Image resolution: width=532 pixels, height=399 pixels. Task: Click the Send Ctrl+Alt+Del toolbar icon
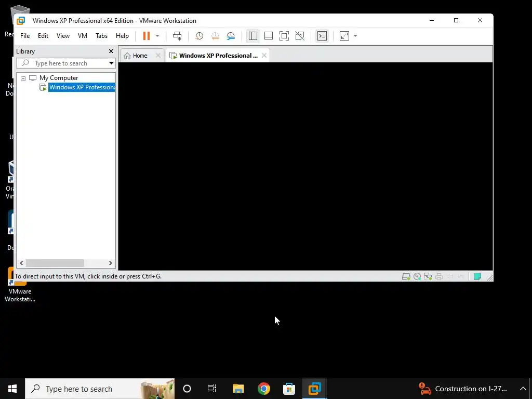177,36
